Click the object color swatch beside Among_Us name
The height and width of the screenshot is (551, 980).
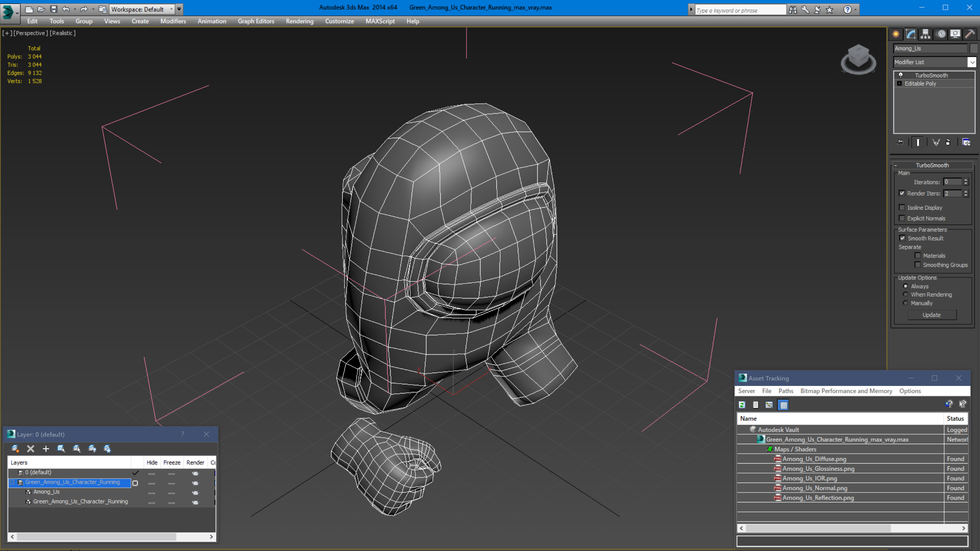point(974,48)
